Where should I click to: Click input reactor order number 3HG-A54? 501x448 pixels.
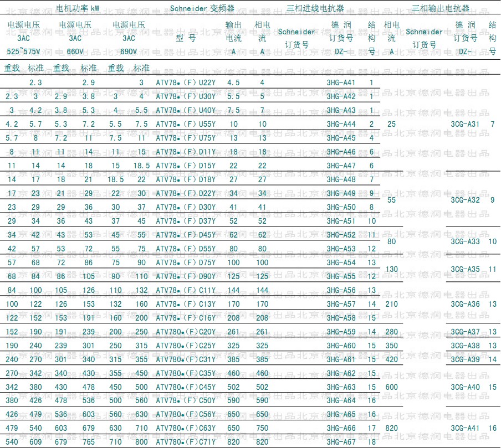[x=341, y=262]
